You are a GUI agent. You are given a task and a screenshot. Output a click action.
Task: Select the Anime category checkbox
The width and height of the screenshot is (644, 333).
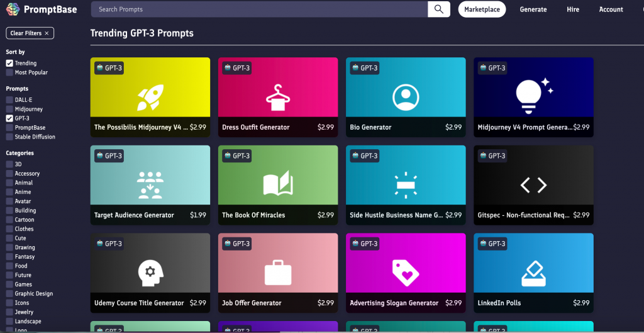tap(9, 192)
